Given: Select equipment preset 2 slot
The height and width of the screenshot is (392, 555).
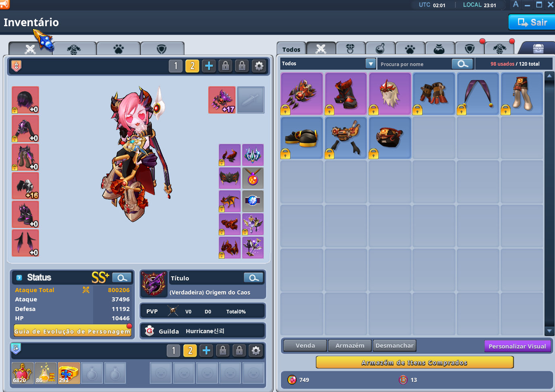Looking at the screenshot, I should coord(192,66).
